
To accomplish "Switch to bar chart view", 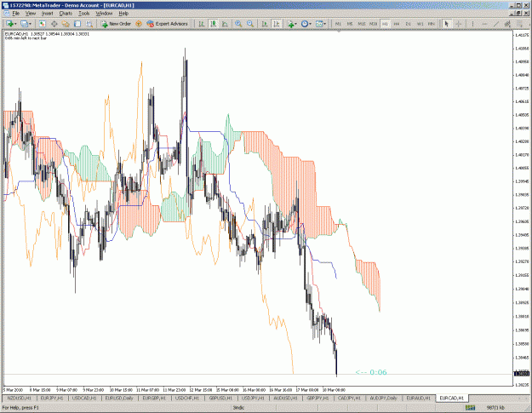I will (202, 24).
